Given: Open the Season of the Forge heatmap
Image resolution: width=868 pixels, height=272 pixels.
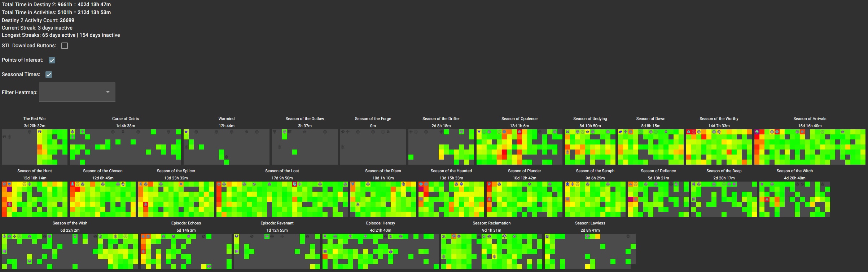Looking at the screenshot, I should 373,147.
